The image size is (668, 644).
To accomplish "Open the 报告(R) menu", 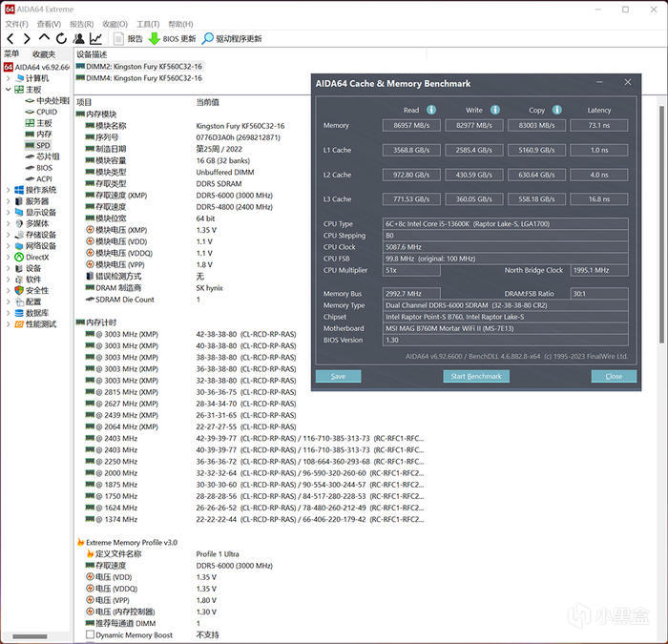I will pos(82,24).
